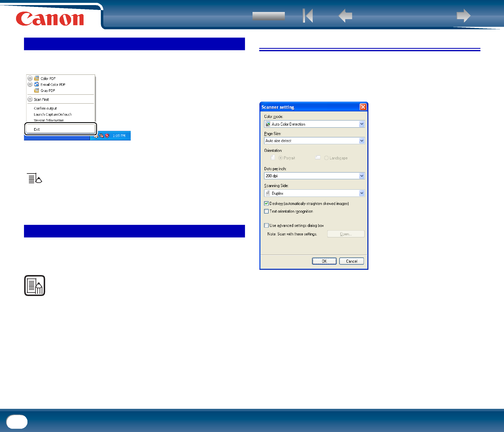
Task: Click the Duplex page icon
Action: pyautogui.click(x=268, y=193)
